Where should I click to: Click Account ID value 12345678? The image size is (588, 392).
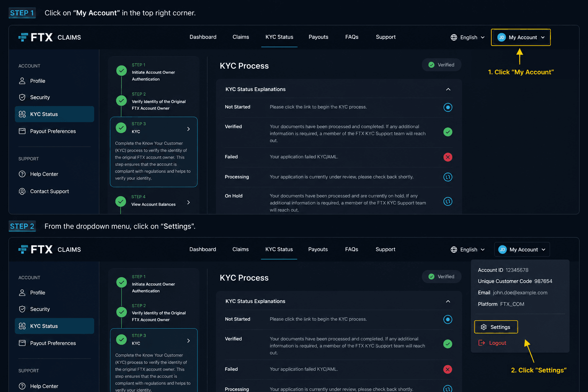coord(517,270)
